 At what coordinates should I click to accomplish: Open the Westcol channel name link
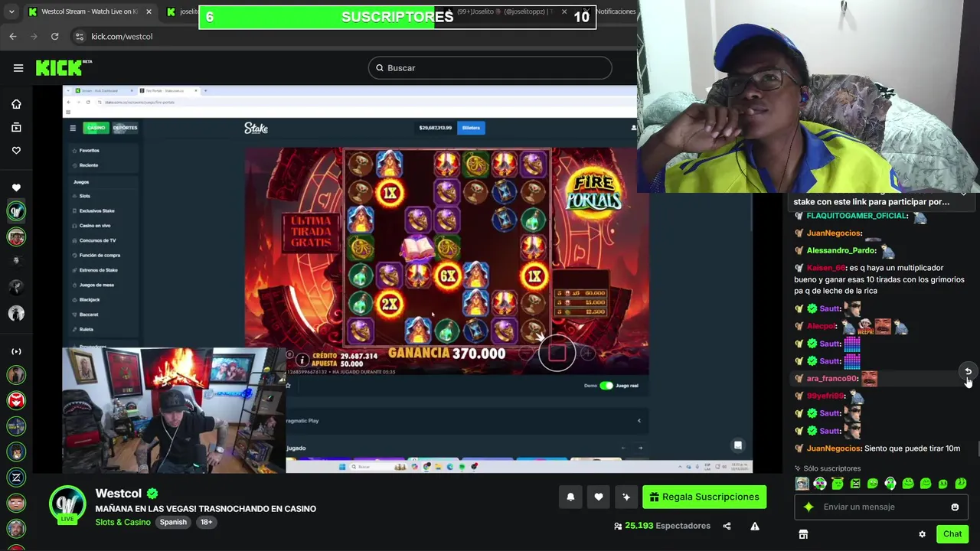(118, 494)
